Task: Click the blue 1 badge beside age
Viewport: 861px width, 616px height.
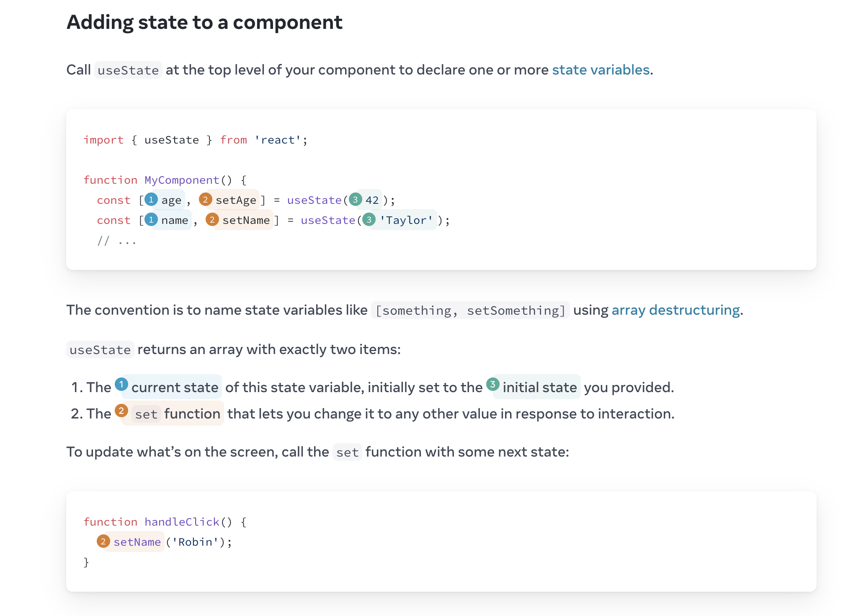Action: 151,200
